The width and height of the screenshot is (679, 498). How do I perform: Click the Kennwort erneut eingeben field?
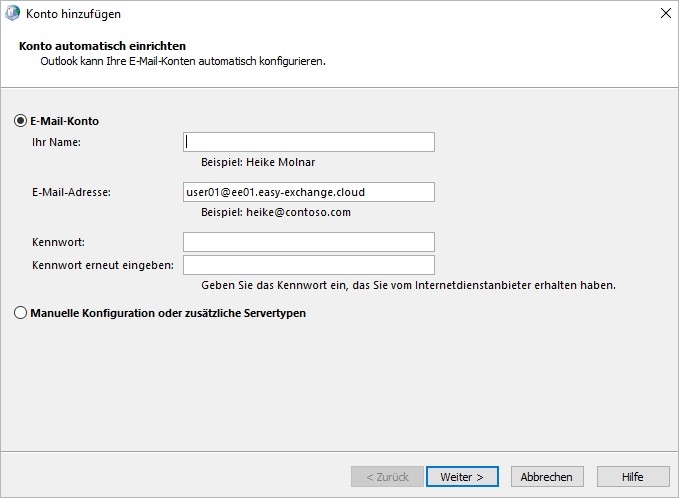click(309, 265)
